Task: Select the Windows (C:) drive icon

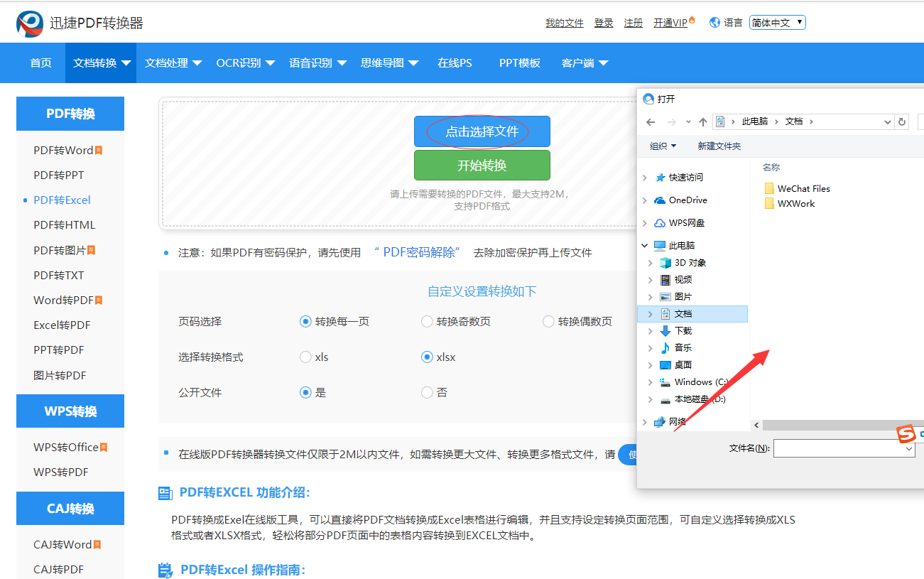Action: point(665,382)
